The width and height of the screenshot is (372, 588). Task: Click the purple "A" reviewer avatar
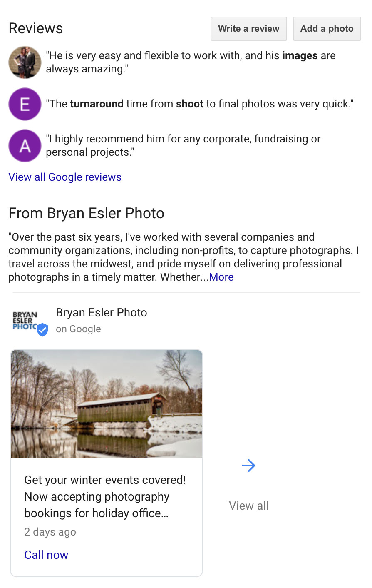point(25,146)
